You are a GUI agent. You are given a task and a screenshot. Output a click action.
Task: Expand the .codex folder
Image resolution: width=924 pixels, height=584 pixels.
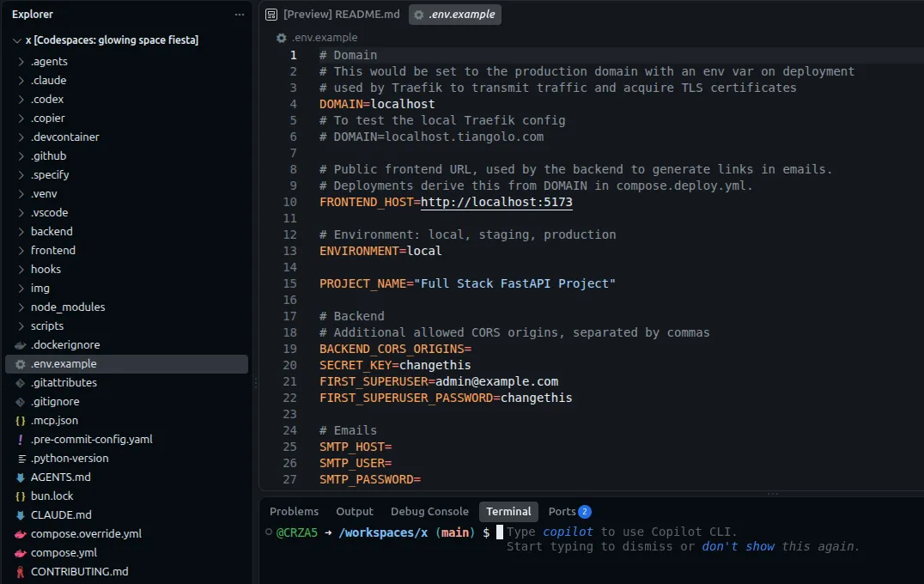(x=21, y=99)
